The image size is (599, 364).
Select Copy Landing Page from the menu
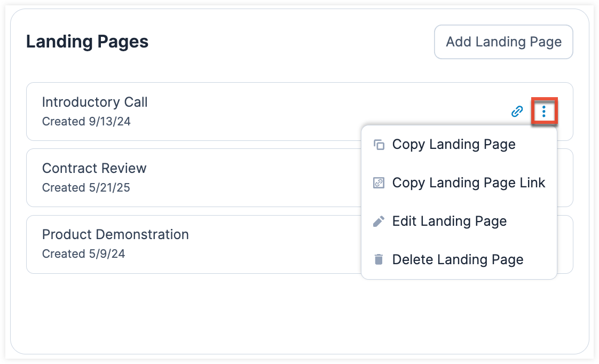click(x=454, y=144)
